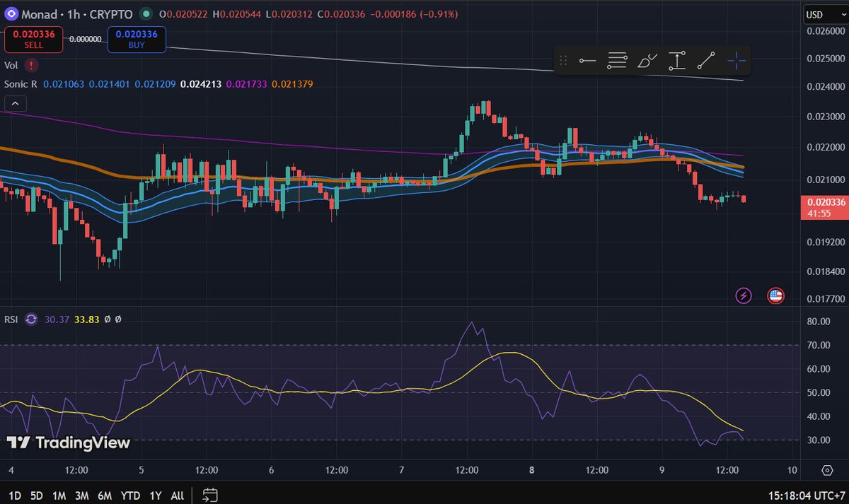Click the Sonic R indicator label
Image resolution: width=849 pixels, height=504 pixels.
[21, 84]
